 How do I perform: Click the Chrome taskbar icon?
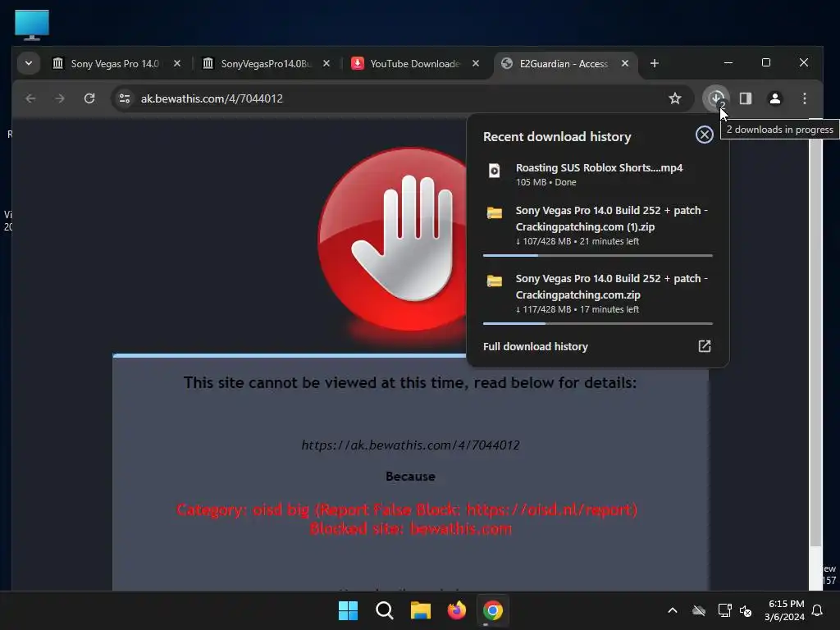tap(493, 610)
